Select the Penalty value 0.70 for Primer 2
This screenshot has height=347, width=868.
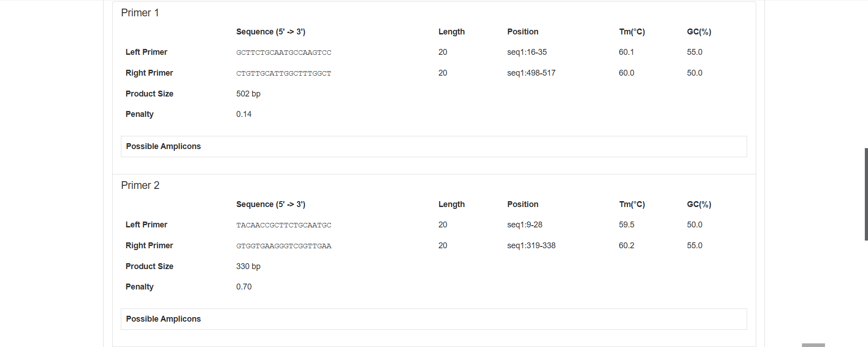pyautogui.click(x=244, y=287)
